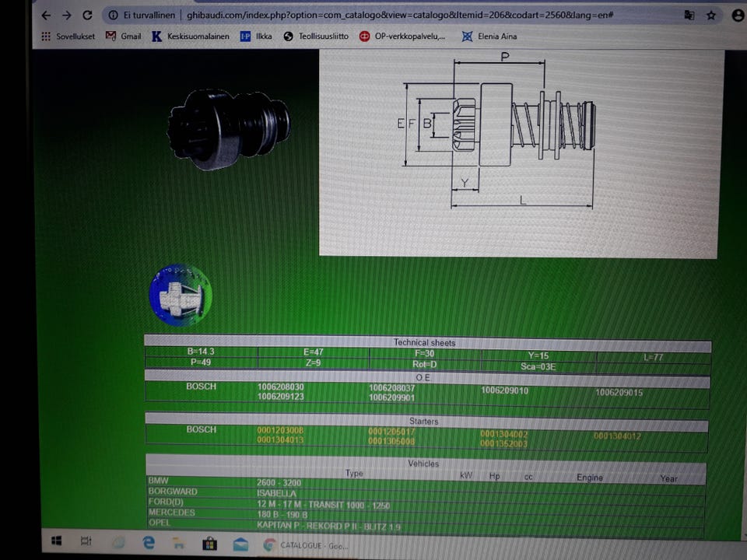Select starter number 0001304012
The height and width of the screenshot is (560, 747).
pos(617,436)
